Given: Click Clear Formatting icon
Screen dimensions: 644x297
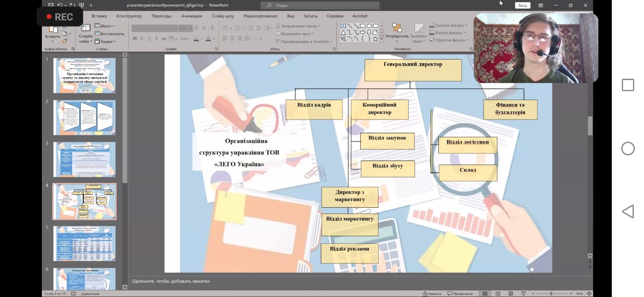Looking at the screenshot, I should (213, 28).
